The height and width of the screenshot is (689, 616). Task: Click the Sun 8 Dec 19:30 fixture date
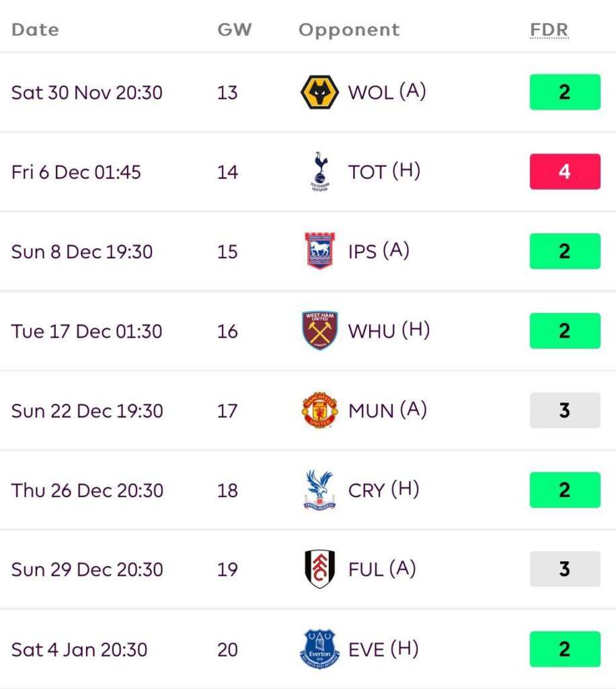[x=82, y=252]
